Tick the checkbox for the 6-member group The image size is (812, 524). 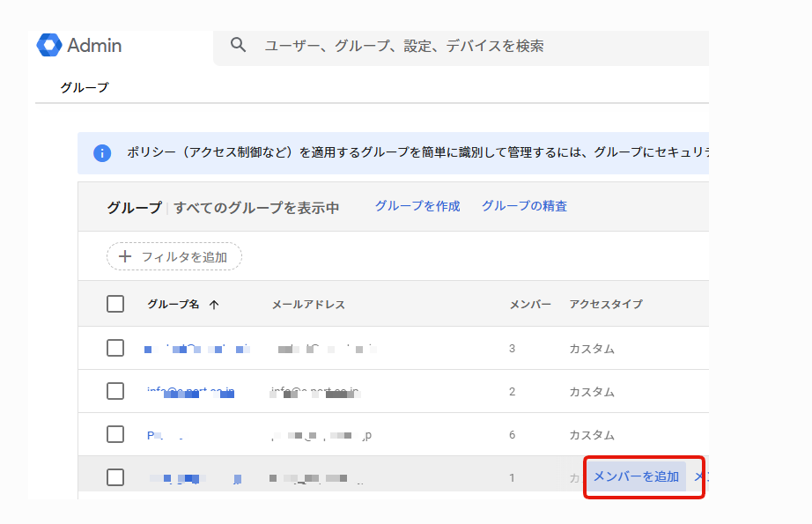115,434
